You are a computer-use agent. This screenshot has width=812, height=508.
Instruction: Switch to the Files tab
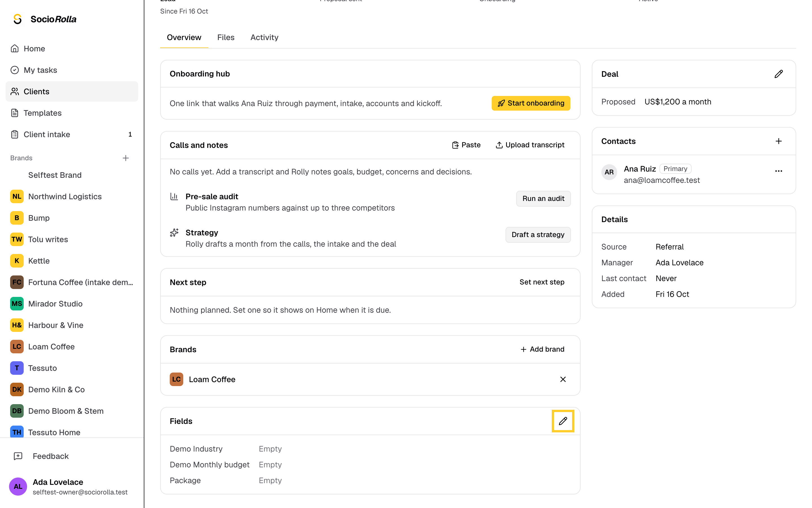point(226,37)
